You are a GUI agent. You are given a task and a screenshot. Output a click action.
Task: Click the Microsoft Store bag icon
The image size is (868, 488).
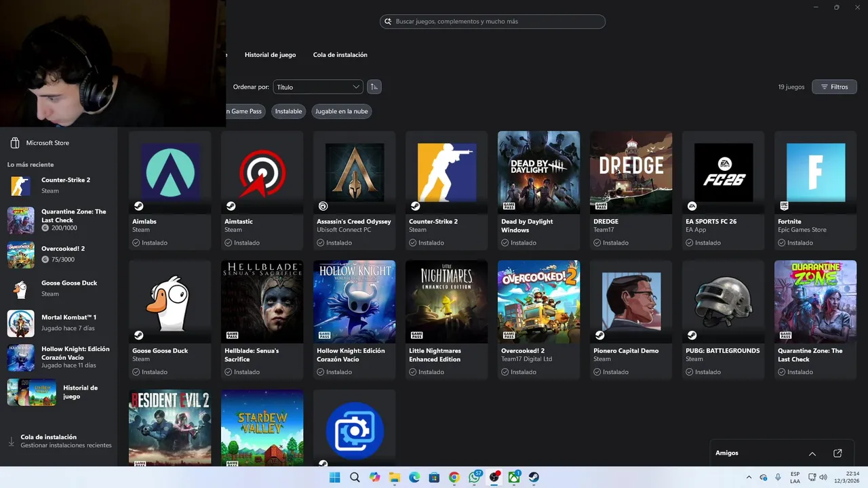point(15,143)
